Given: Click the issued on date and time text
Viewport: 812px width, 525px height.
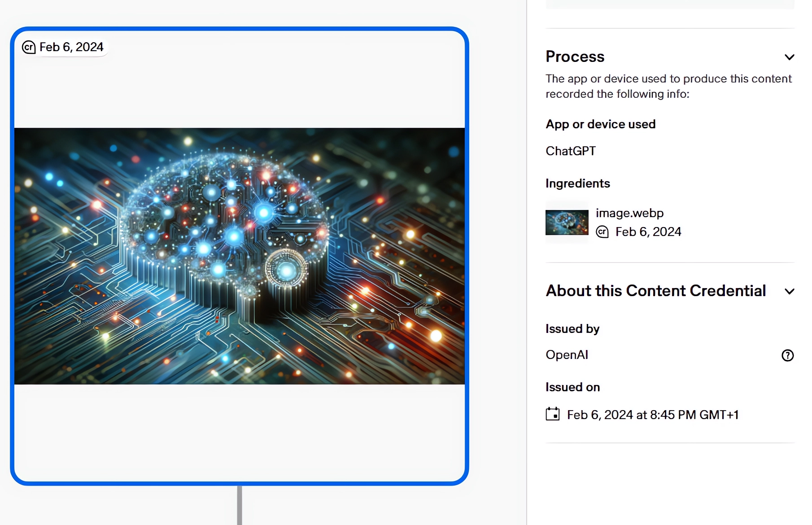Looking at the screenshot, I should point(652,415).
